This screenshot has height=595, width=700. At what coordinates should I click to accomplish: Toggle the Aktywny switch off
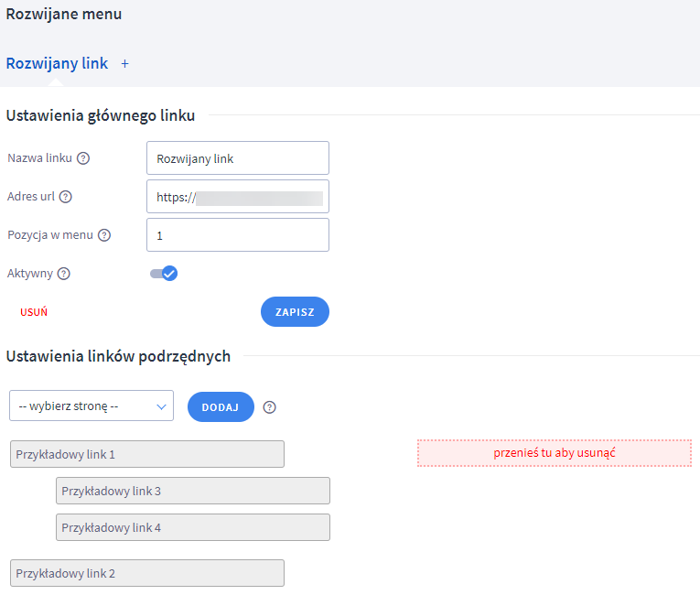pos(164,273)
